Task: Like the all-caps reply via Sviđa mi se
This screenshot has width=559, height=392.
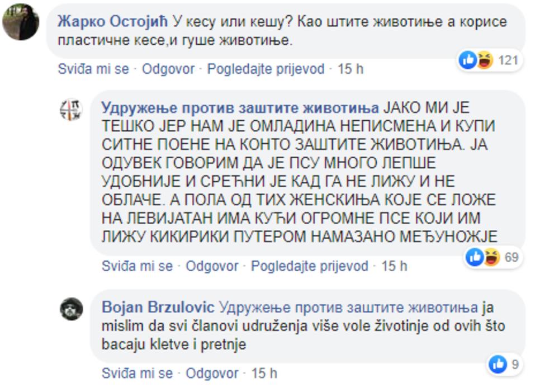Action: (x=137, y=266)
